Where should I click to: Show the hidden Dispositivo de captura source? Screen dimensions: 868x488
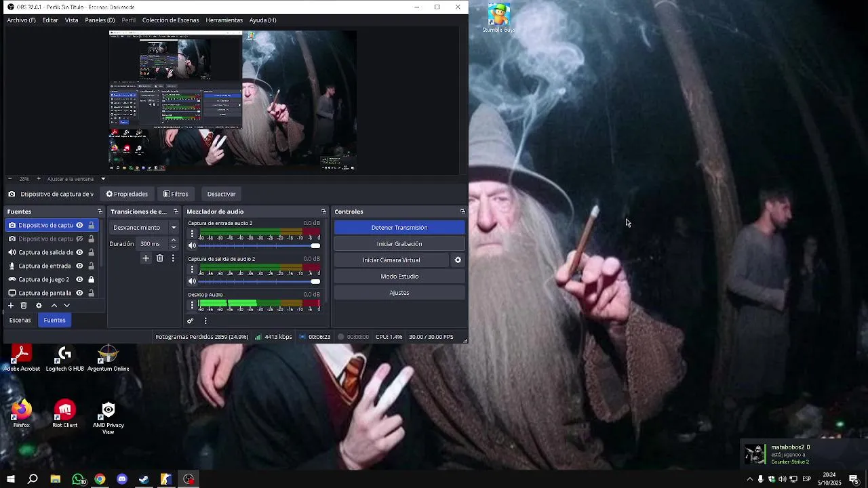pyautogui.click(x=79, y=239)
